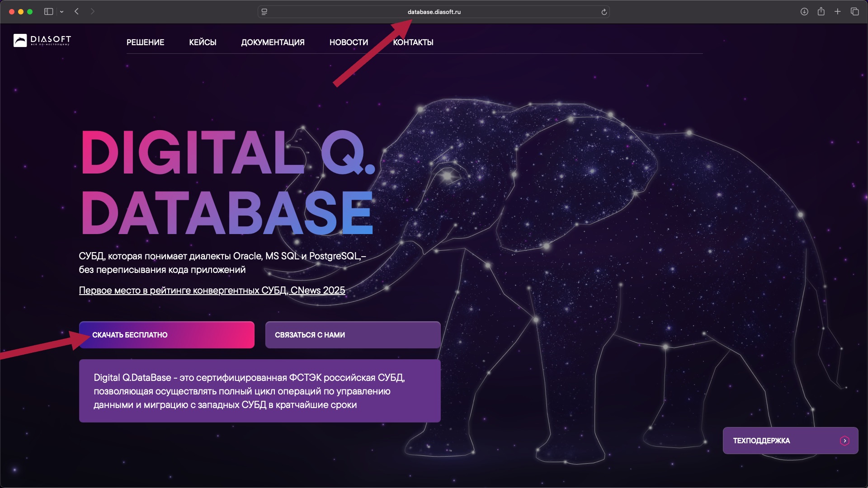Screen dimensions: 868x488
Task: Click the address bar showing database.diasoft.ru
Action: point(434,12)
